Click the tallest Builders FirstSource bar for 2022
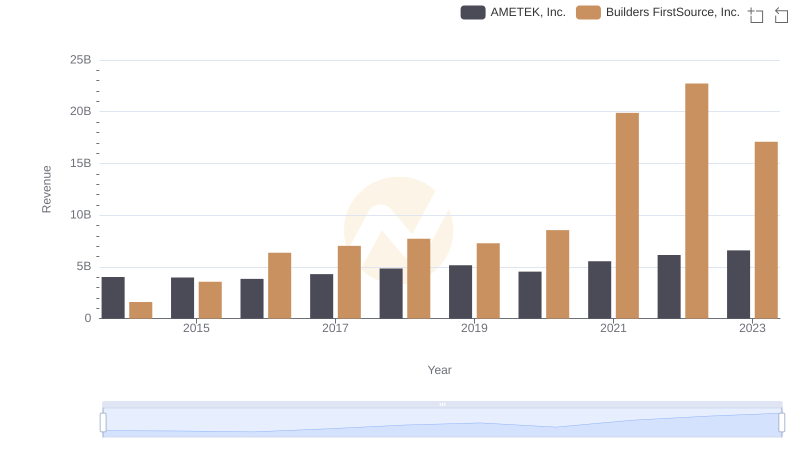The height and width of the screenshot is (461, 800). coord(696,201)
